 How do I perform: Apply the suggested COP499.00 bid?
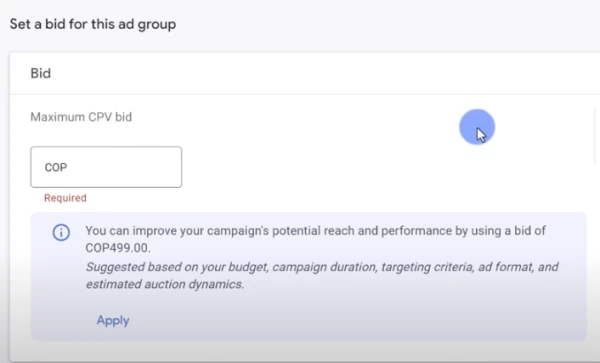[113, 320]
